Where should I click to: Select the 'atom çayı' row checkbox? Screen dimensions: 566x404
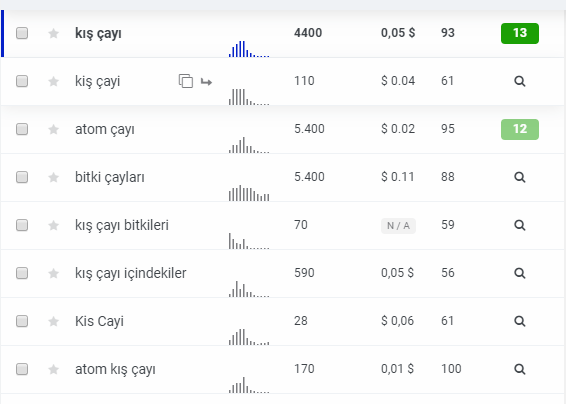pyautogui.click(x=22, y=129)
